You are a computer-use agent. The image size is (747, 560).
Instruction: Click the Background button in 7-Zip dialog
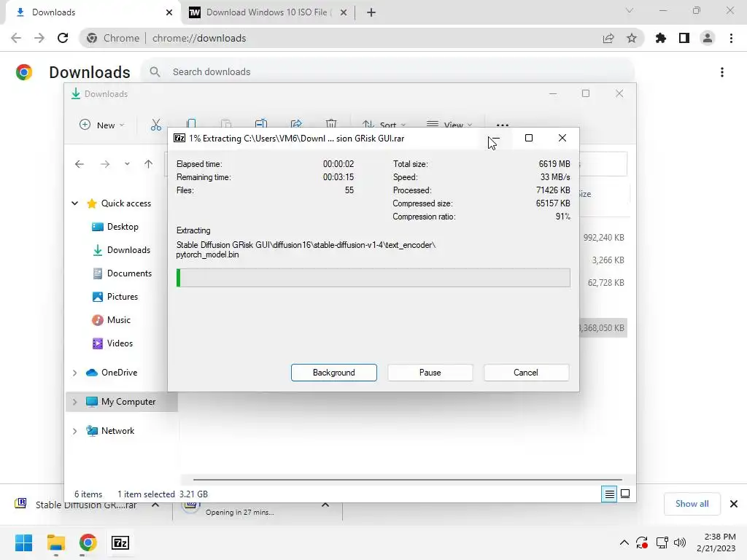click(333, 373)
